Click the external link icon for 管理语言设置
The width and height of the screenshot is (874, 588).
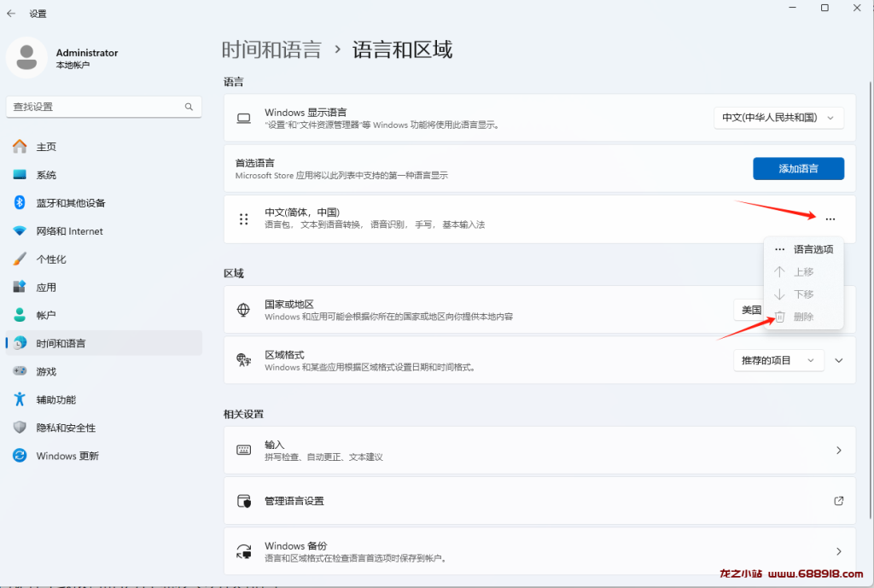click(838, 500)
